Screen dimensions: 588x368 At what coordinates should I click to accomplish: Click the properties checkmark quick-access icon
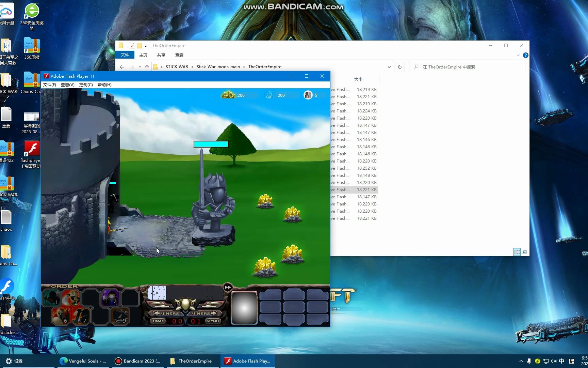(132, 46)
